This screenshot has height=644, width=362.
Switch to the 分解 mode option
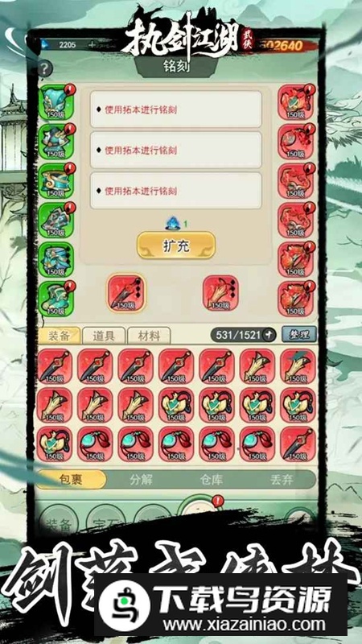point(141,480)
